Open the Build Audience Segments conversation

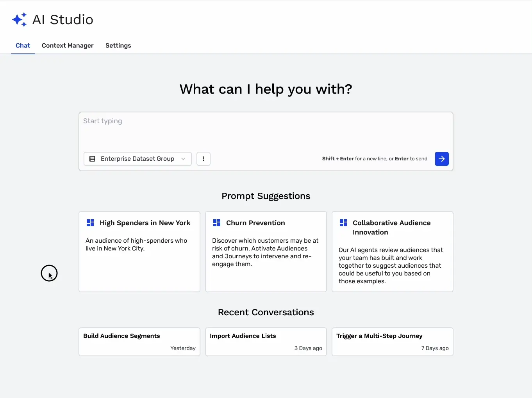[x=139, y=341]
